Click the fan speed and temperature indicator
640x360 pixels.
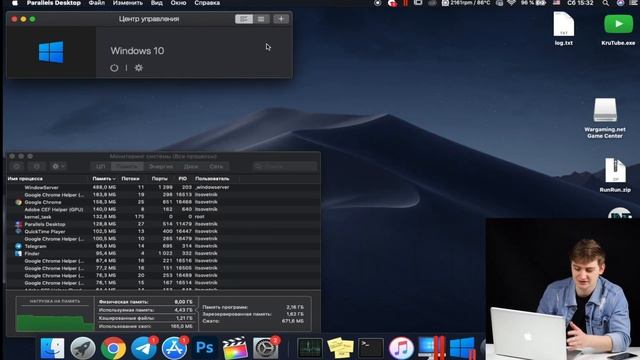[x=467, y=3]
